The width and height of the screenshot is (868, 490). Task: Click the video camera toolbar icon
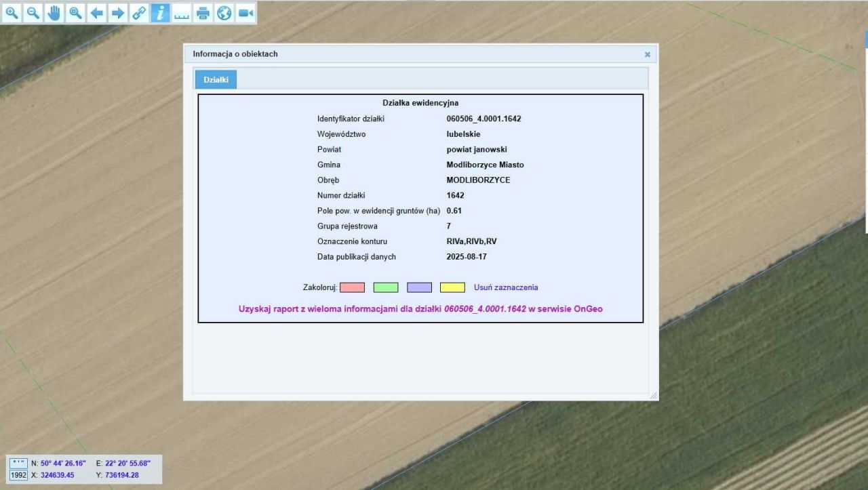[245, 12]
